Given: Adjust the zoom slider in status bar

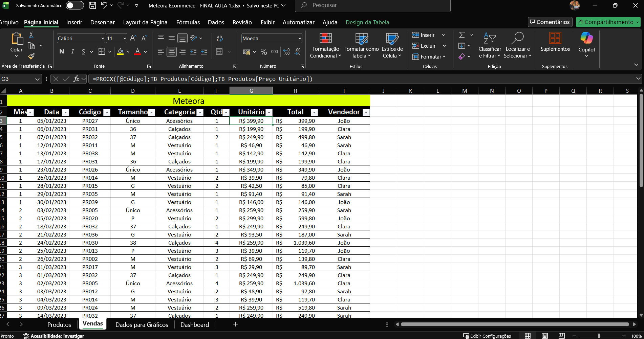Looking at the screenshot, I should tap(599, 336).
